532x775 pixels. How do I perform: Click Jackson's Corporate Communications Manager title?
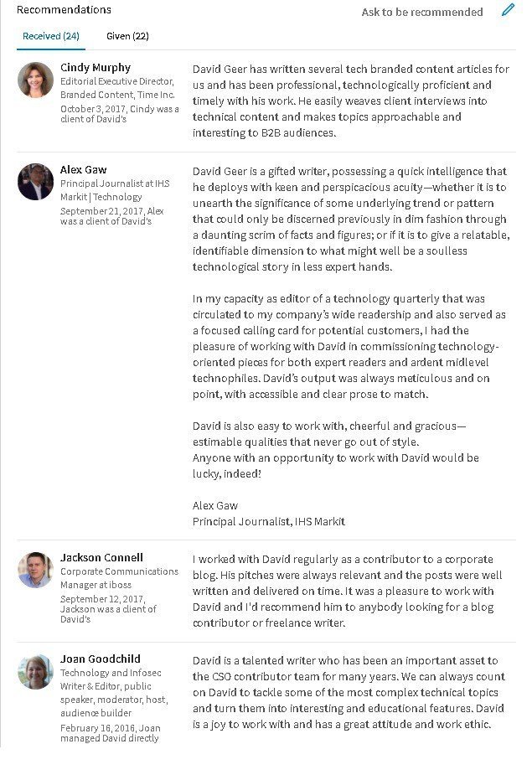point(119,578)
